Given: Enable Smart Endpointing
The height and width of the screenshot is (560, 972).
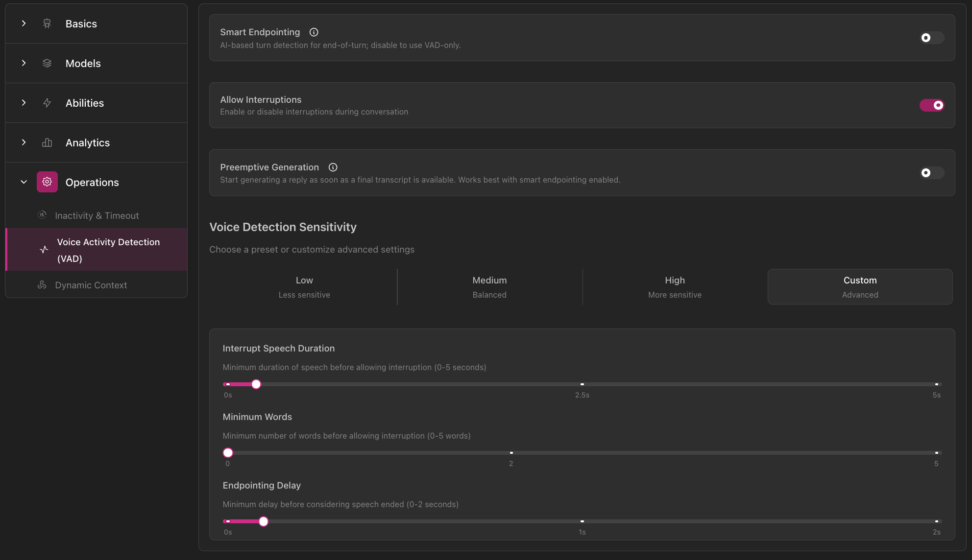Looking at the screenshot, I should [x=931, y=38].
